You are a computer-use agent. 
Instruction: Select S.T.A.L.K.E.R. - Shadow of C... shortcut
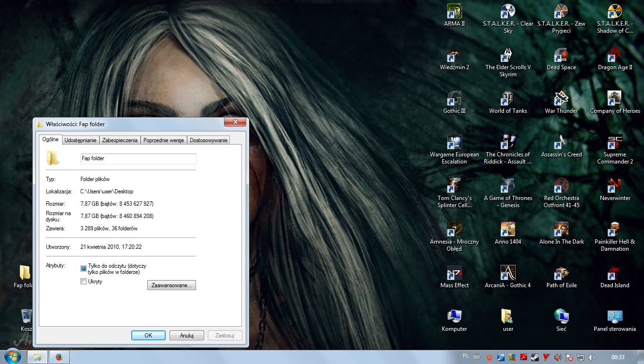[615, 18]
